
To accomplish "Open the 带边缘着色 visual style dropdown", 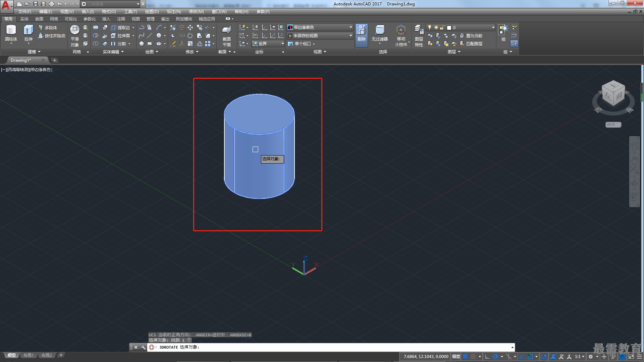I will (x=320, y=27).
